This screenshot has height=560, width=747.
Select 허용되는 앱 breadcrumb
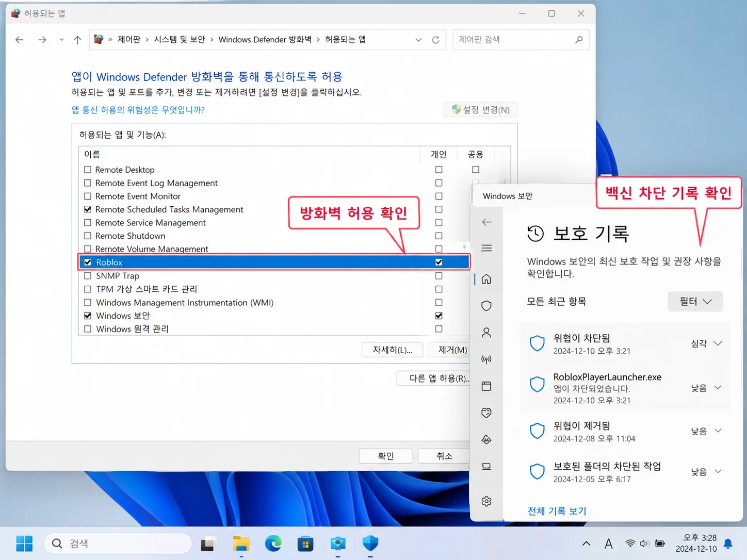[x=345, y=40]
